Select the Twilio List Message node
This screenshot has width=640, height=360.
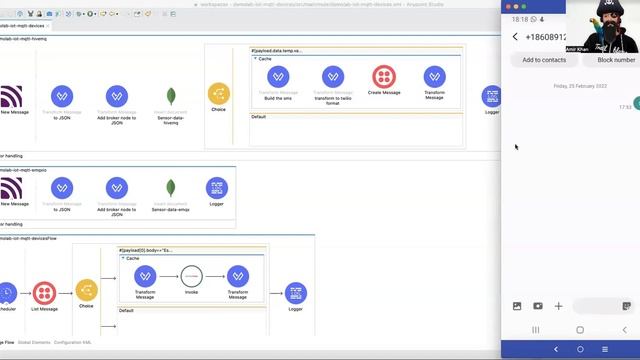(44, 293)
